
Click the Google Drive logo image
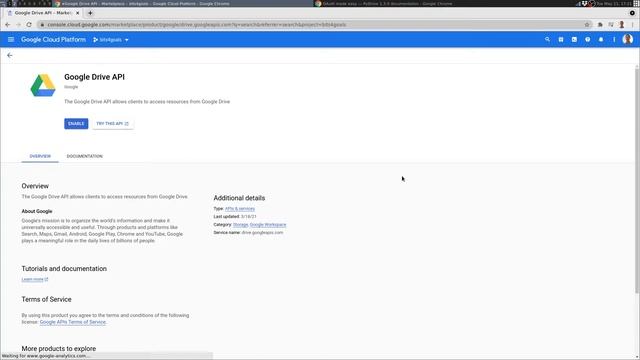(x=43, y=85)
